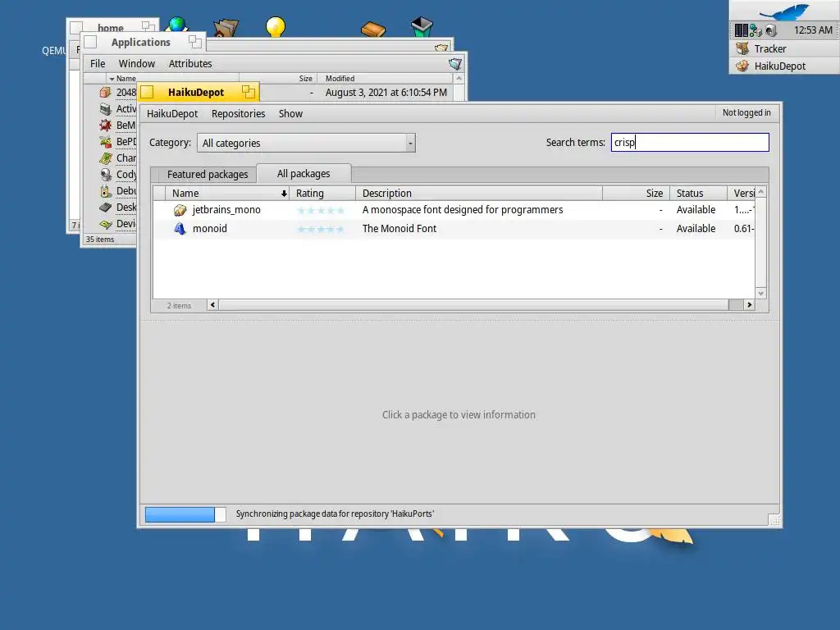Click the monoid star rating

pyautogui.click(x=321, y=230)
